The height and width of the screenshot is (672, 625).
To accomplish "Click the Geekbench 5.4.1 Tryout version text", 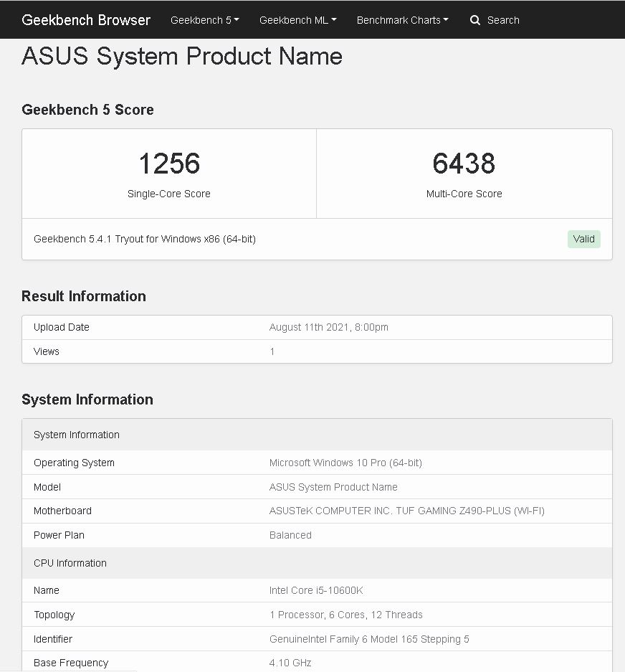I will pyautogui.click(x=145, y=239).
